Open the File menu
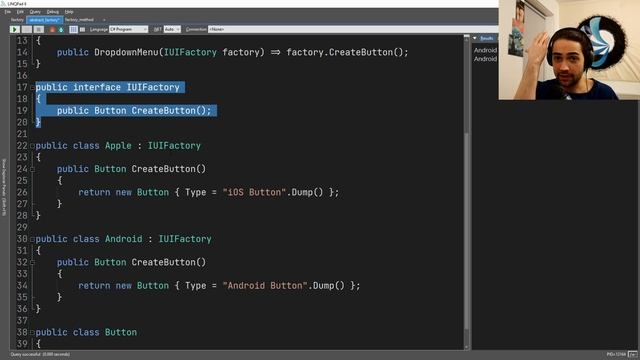 click(7, 12)
